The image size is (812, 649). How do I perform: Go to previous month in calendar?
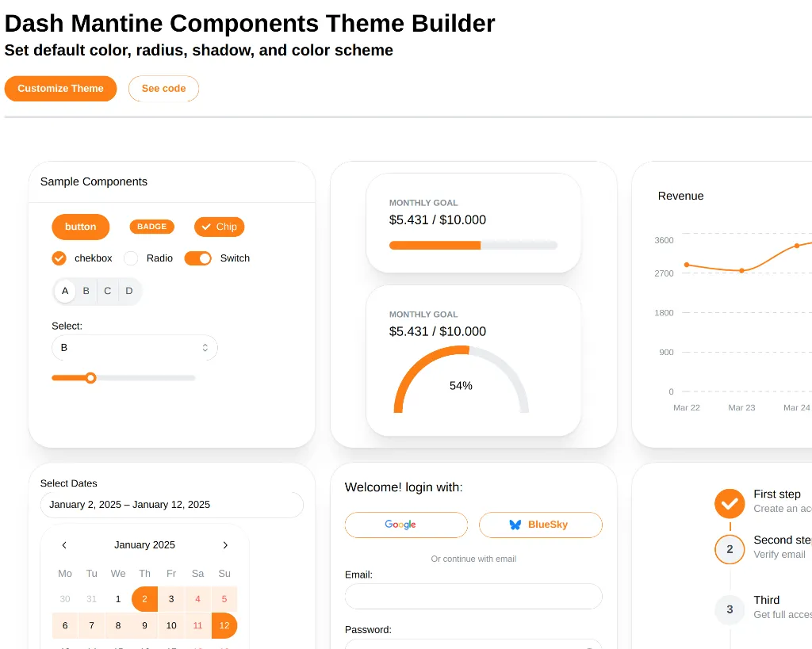(64, 545)
